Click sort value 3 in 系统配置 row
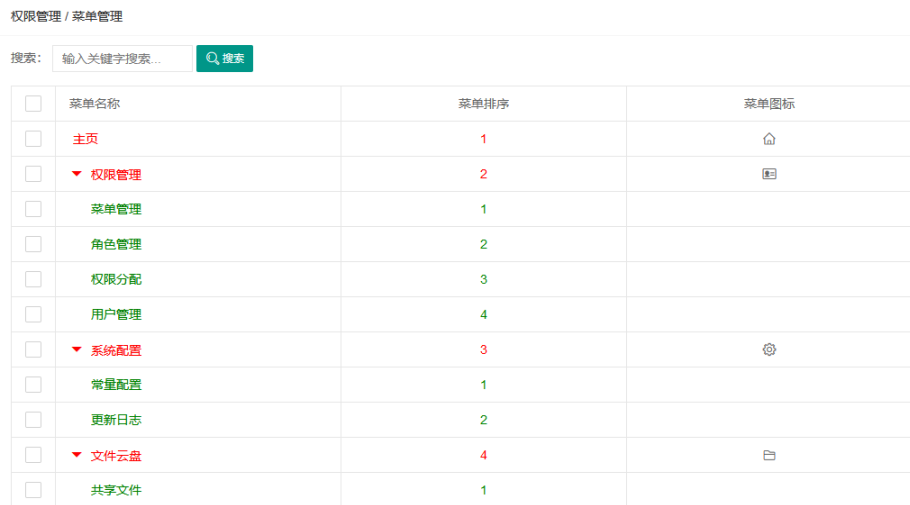The width and height of the screenshot is (910, 505). pos(483,349)
